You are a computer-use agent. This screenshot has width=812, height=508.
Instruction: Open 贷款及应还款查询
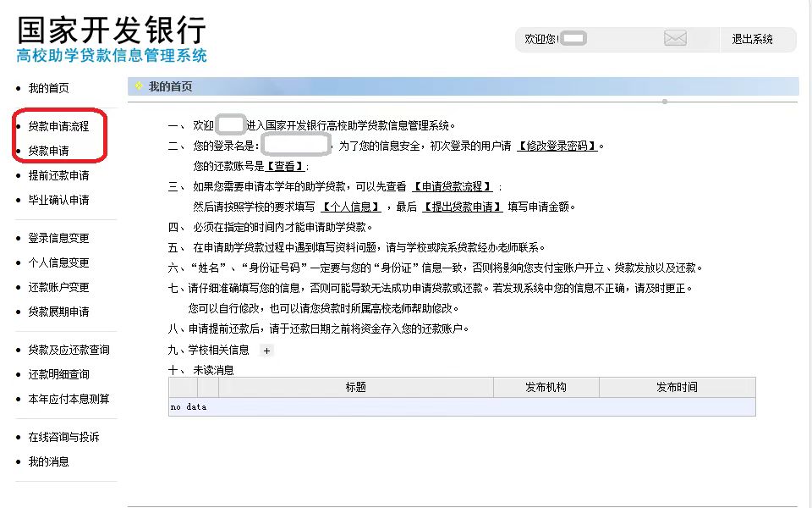point(69,350)
